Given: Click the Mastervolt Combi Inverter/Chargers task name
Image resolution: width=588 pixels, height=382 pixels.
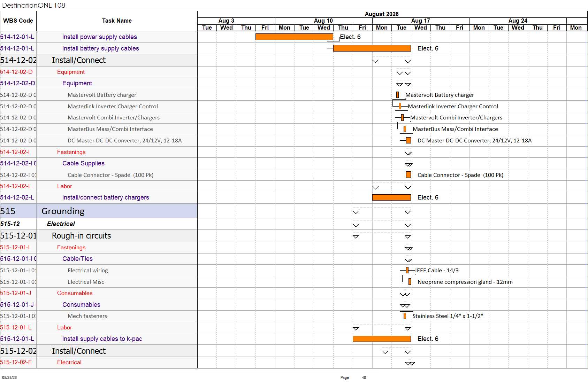Looking at the screenshot, I should [x=114, y=118].
